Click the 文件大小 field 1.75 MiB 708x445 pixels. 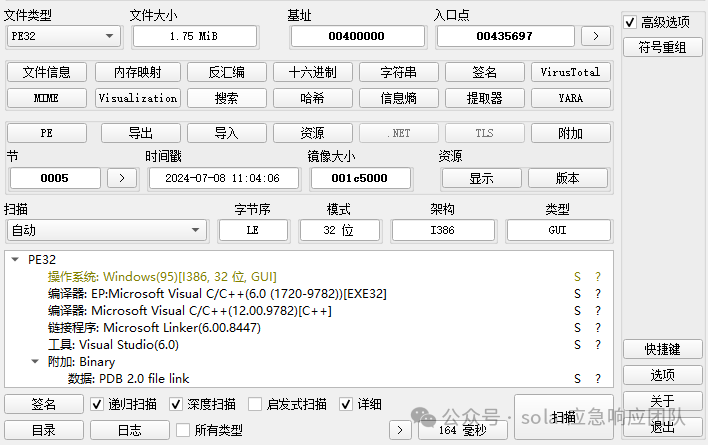pyautogui.click(x=195, y=36)
